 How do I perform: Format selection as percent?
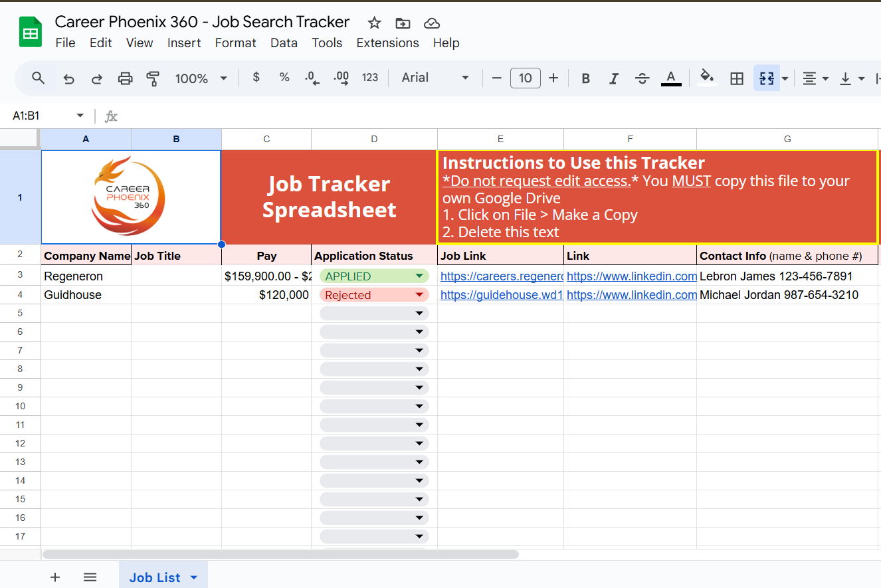point(284,78)
